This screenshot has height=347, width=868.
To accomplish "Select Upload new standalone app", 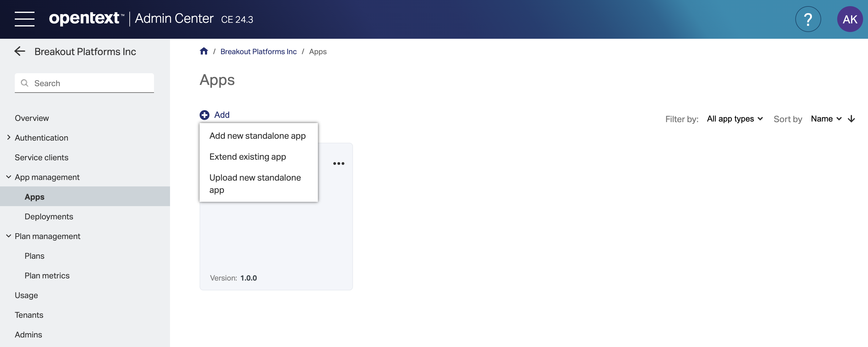I will (x=255, y=183).
